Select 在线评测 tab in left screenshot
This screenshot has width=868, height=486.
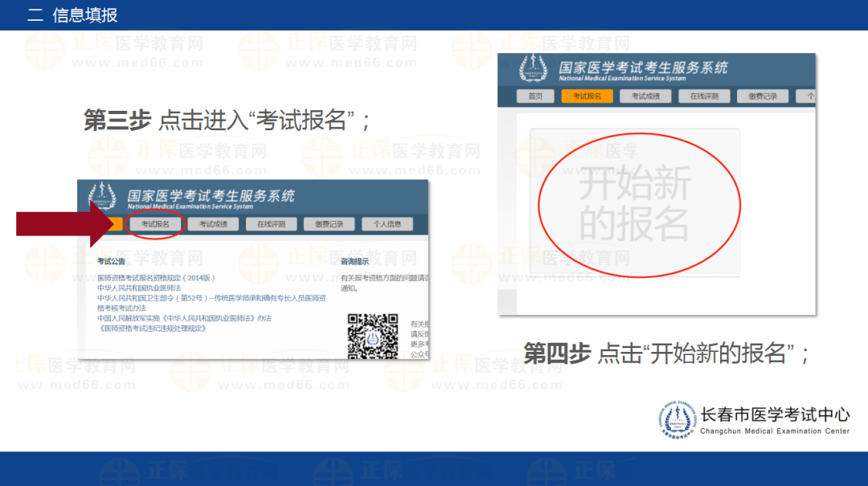[x=271, y=224]
